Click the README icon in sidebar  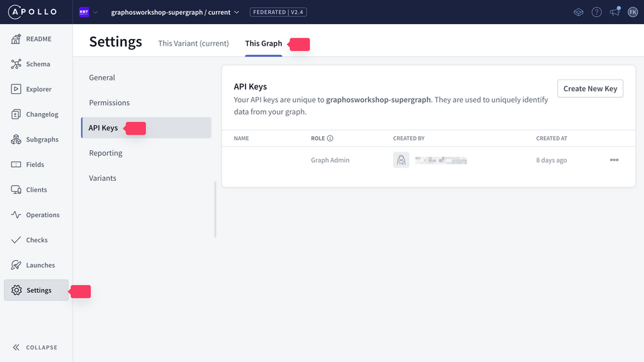[16, 39]
